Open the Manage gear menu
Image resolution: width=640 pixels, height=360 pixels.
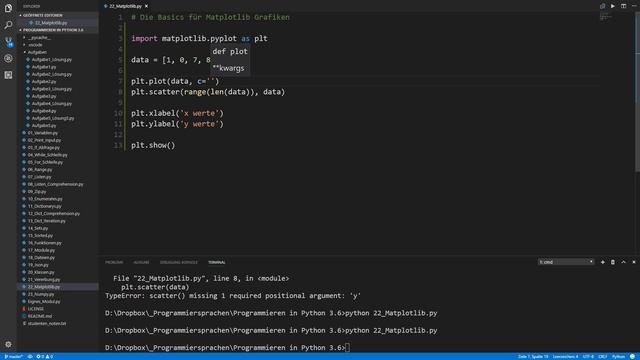tap(8, 344)
